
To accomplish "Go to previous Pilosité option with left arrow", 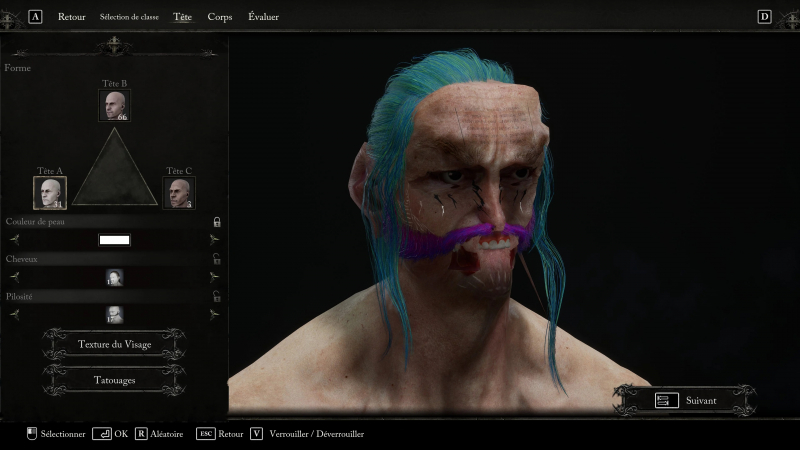I will (x=14, y=314).
